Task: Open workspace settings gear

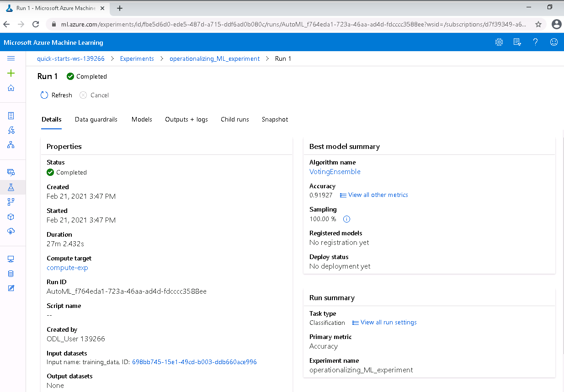Action: pyautogui.click(x=499, y=42)
